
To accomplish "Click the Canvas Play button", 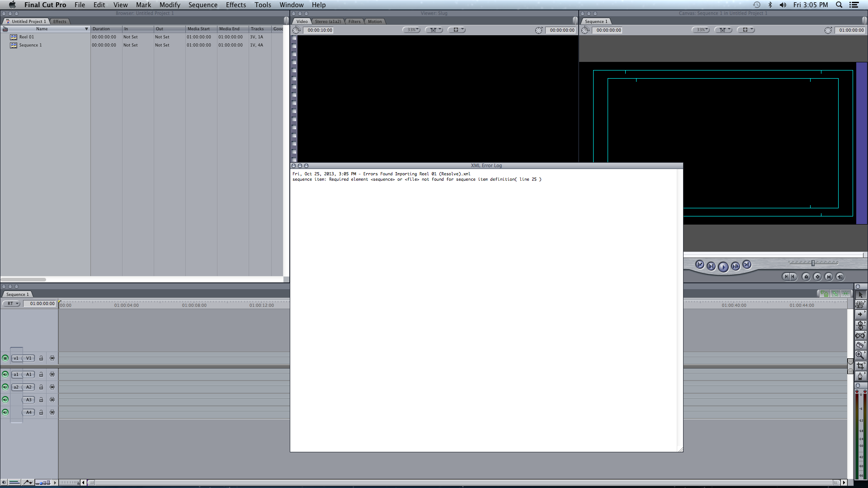I will pos(723,267).
